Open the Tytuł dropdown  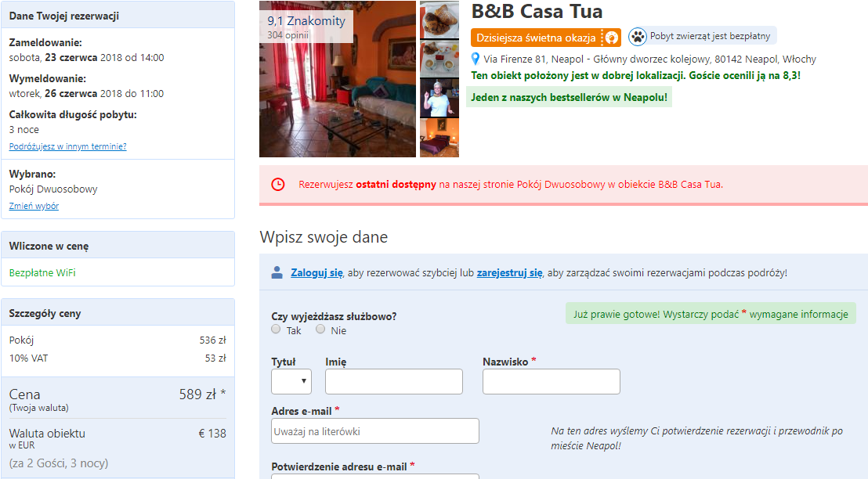click(x=291, y=381)
